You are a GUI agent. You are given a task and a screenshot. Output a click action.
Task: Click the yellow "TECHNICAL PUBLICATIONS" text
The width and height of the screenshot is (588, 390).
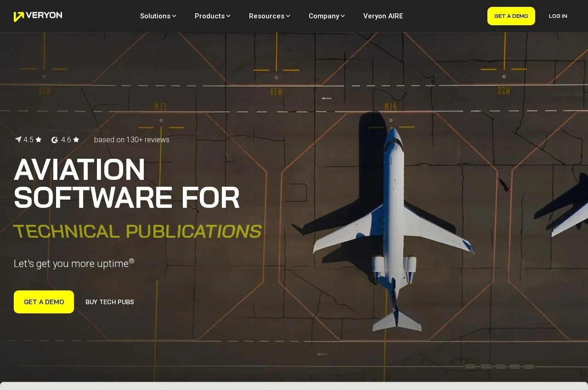(x=137, y=232)
